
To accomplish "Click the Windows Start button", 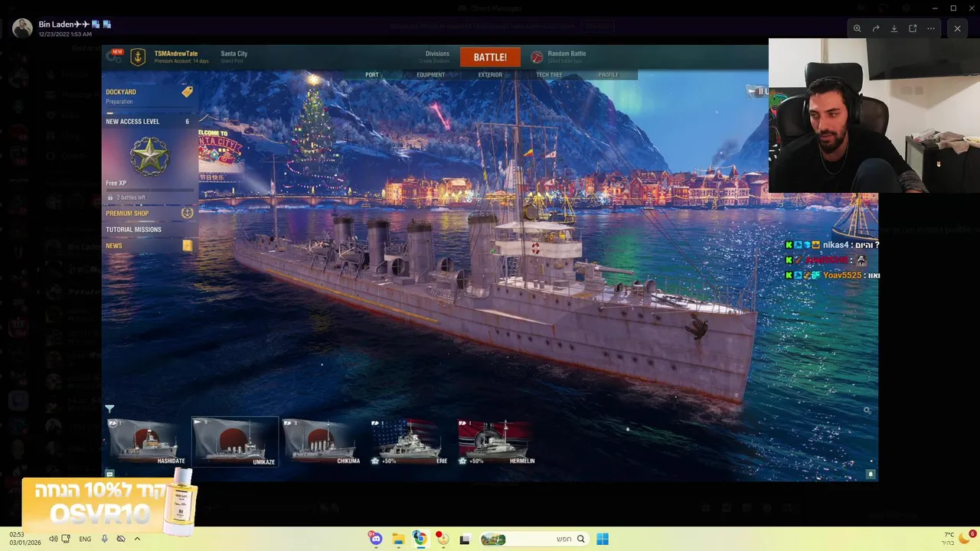I will click(603, 539).
